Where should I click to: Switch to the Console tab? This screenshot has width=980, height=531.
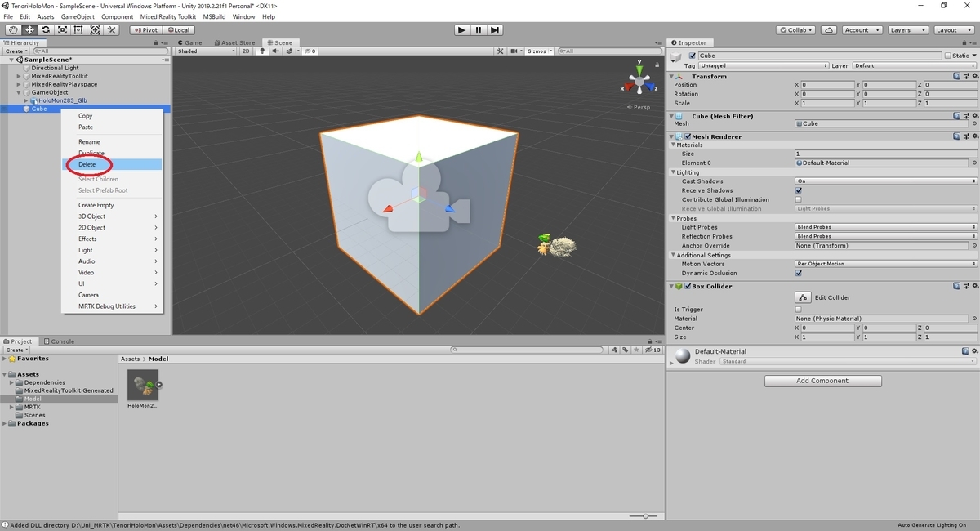(x=59, y=341)
